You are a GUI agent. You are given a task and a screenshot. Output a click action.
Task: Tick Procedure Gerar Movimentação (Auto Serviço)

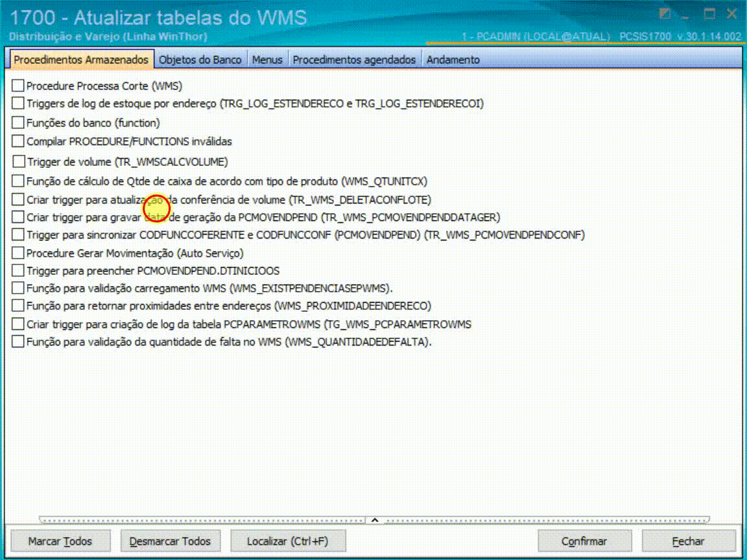tap(18, 253)
